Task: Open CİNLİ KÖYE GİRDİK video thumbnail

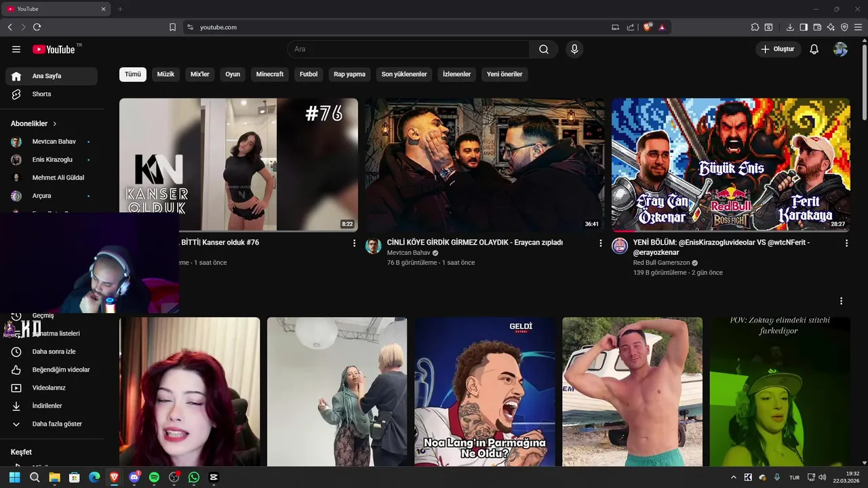Action: (485, 165)
